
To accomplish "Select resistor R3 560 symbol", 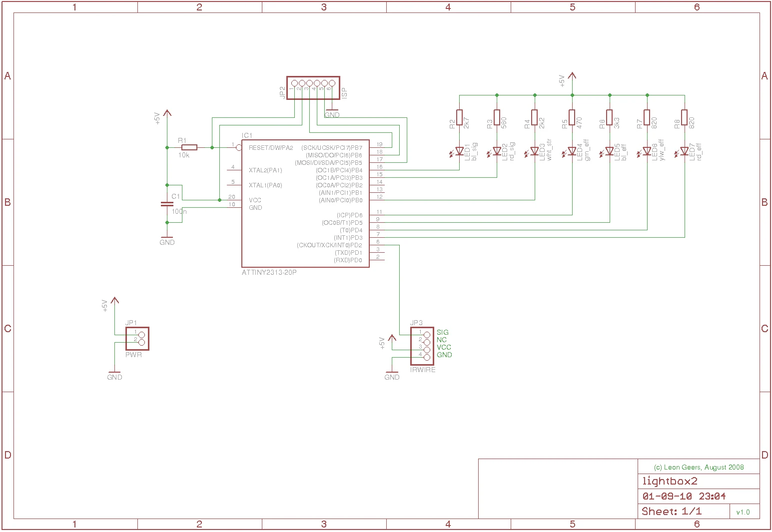I will point(497,117).
